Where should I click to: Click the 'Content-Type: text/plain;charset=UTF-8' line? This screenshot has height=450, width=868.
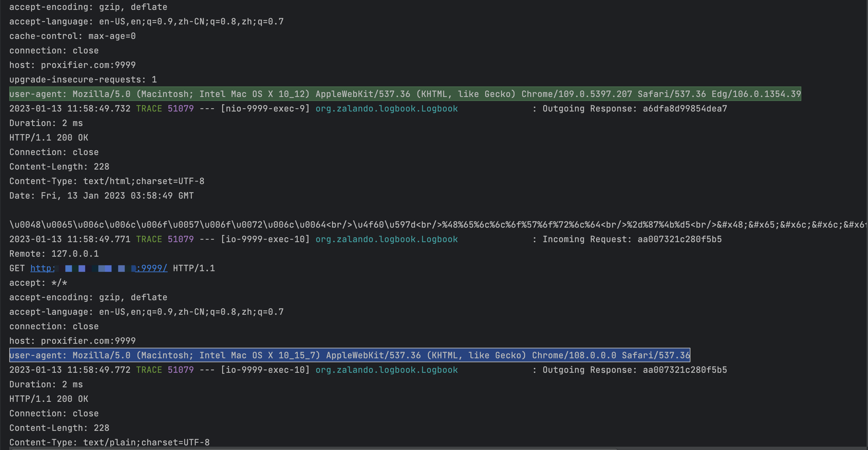(x=109, y=442)
